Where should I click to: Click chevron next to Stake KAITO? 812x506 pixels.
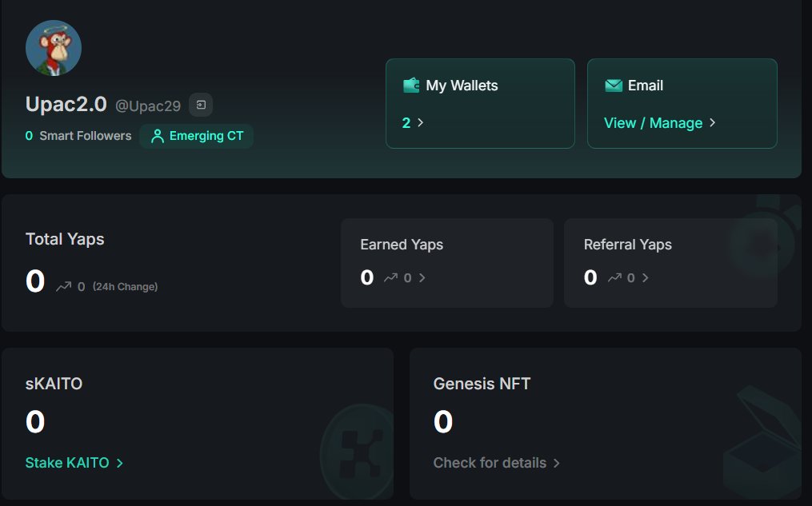tap(120, 463)
